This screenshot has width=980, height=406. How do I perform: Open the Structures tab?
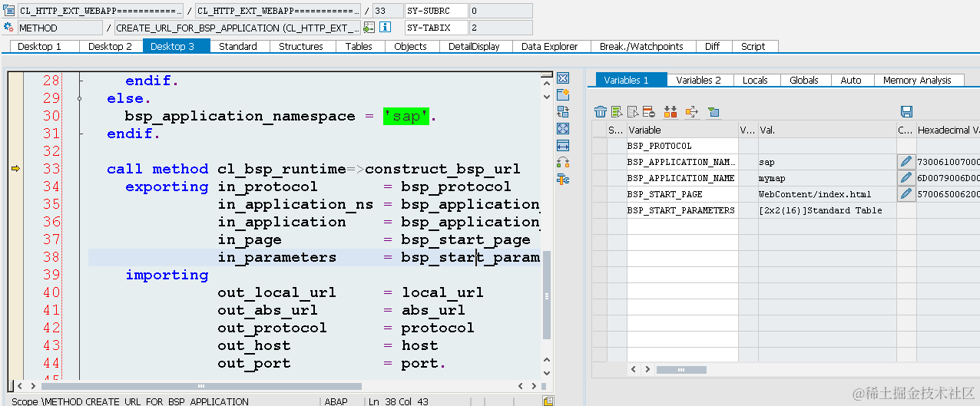[x=301, y=46]
